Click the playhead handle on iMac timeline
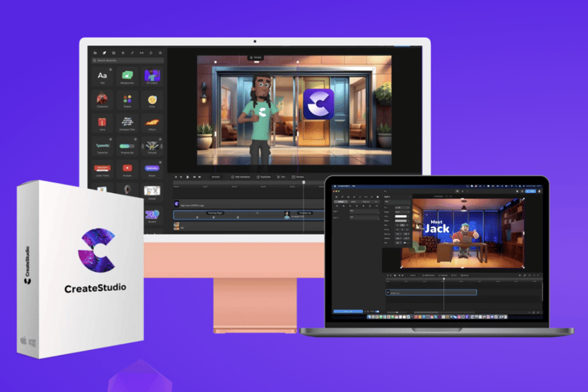Screen dimensions: 588x392 coord(303,182)
